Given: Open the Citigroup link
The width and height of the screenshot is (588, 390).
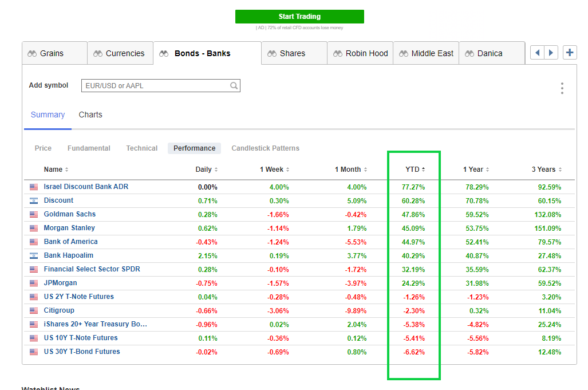Looking at the screenshot, I should click(59, 310).
